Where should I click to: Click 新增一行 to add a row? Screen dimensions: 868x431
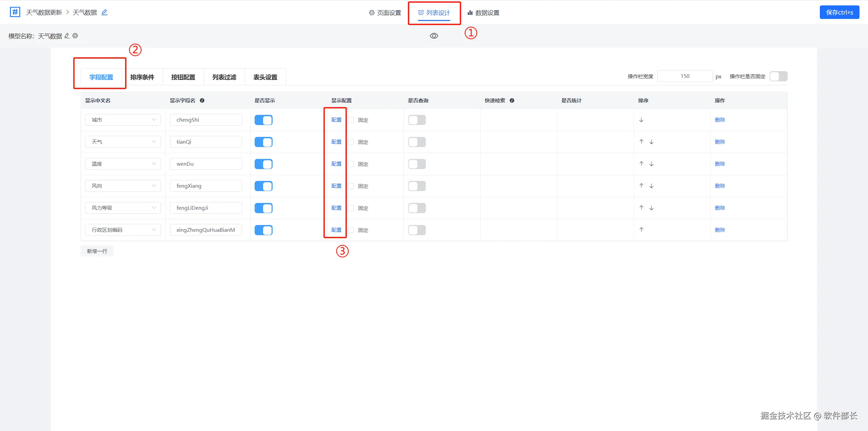coord(97,251)
